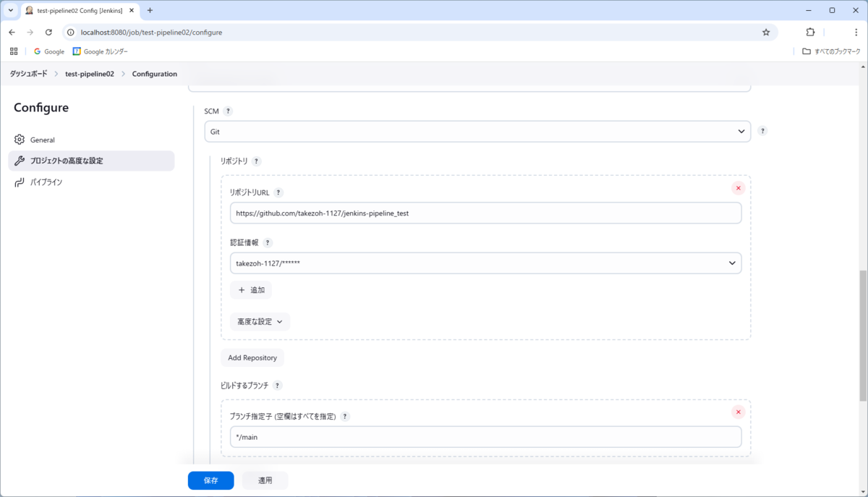Select プロジェクトの高度な設定 in sidebar
The height and width of the screenshot is (497, 868).
click(91, 161)
